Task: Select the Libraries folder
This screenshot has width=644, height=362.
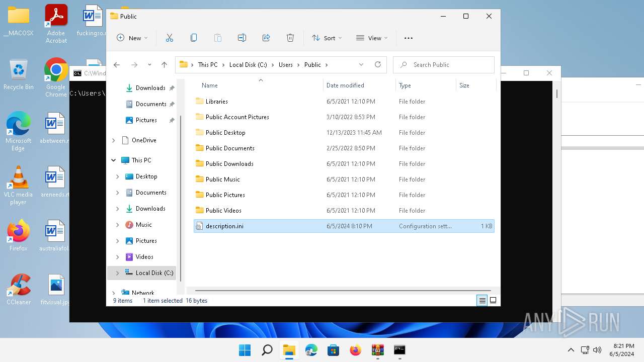Action: click(x=344, y=102)
